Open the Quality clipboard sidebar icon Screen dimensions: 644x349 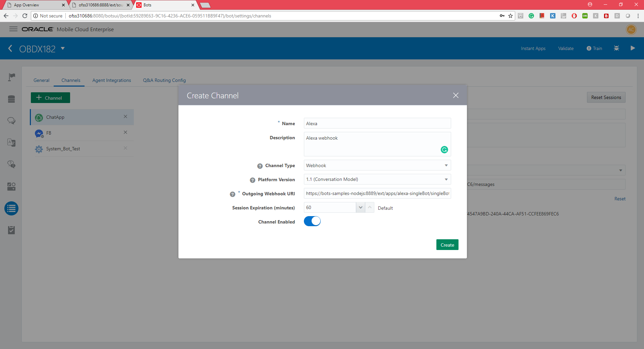(x=11, y=230)
